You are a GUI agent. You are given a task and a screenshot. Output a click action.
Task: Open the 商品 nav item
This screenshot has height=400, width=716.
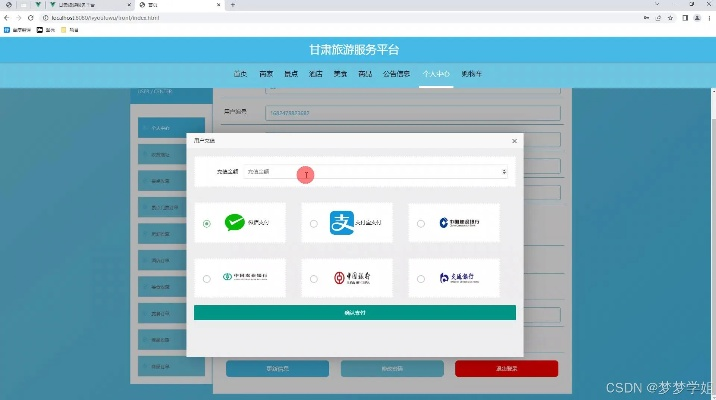pyautogui.click(x=365, y=74)
